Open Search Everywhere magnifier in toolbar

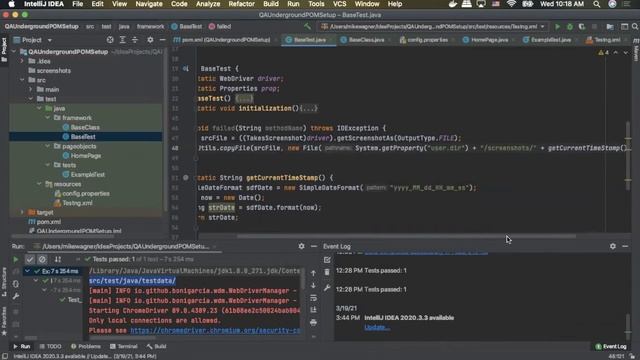tap(635, 27)
